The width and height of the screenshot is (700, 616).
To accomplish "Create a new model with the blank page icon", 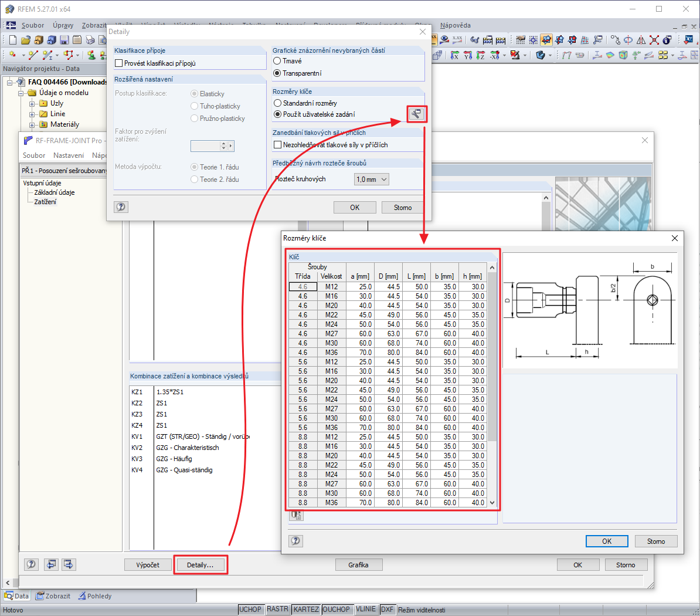I will (x=12, y=40).
